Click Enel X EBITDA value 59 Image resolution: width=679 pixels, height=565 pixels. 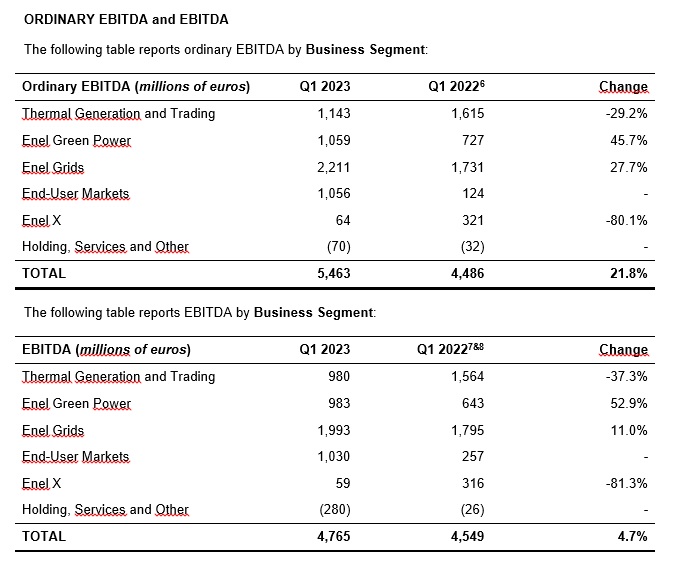tap(343, 483)
